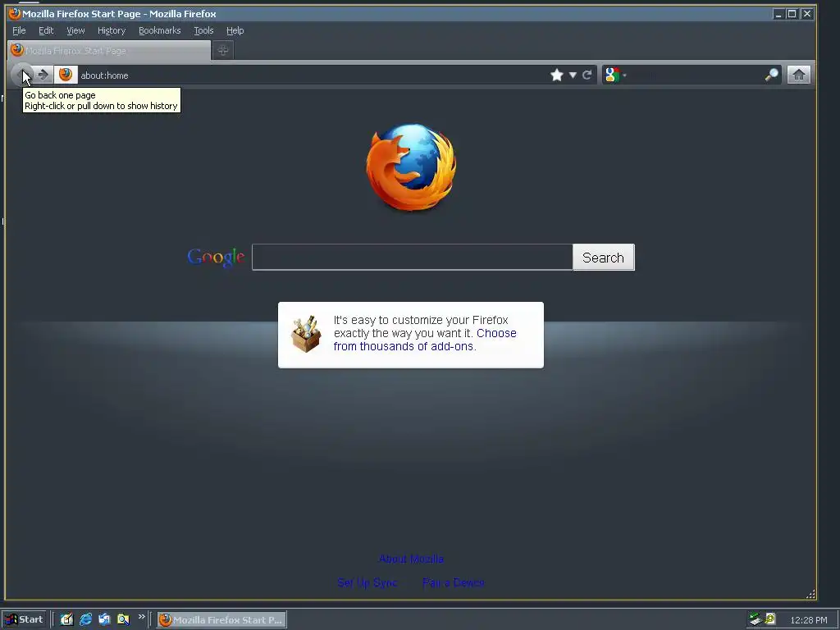Open the View menu

pos(75,30)
